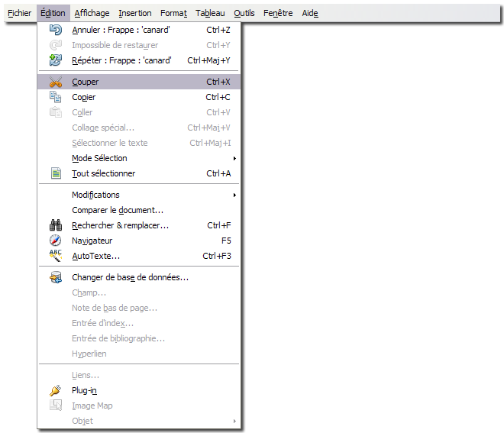Open the Aide menu

coord(310,13)
